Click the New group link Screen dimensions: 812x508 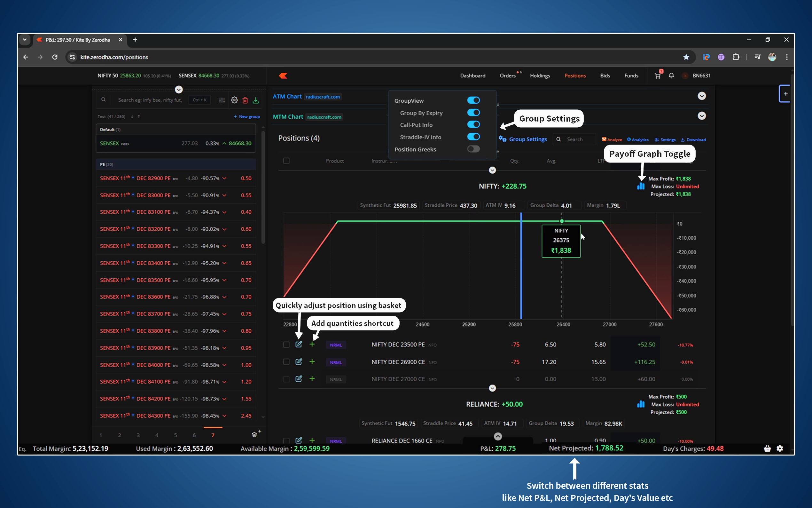pos(247,116)
